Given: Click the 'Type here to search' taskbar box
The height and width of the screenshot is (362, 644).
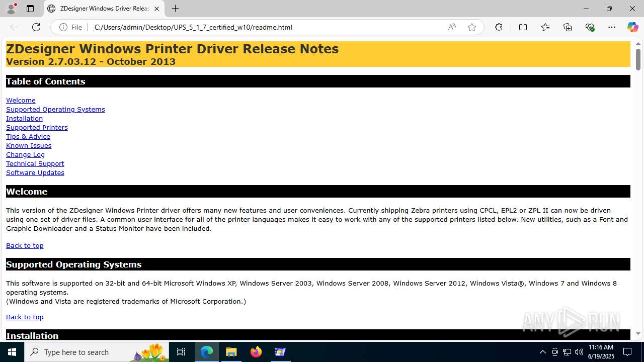Looking at the screenshot, I should pyautogui.click(x=98, y=352).
